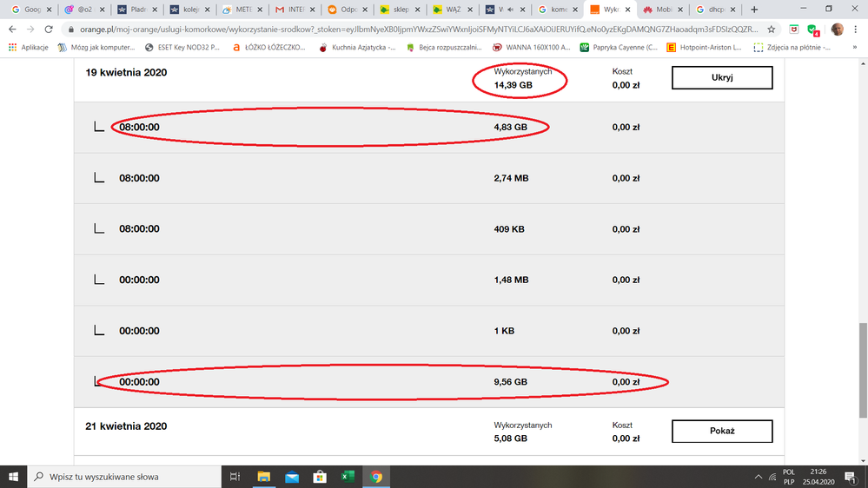Screen dimensions: 868x488
Task: Open bookmark Mózg jak komputer
Action: click(x=96, y=48)
